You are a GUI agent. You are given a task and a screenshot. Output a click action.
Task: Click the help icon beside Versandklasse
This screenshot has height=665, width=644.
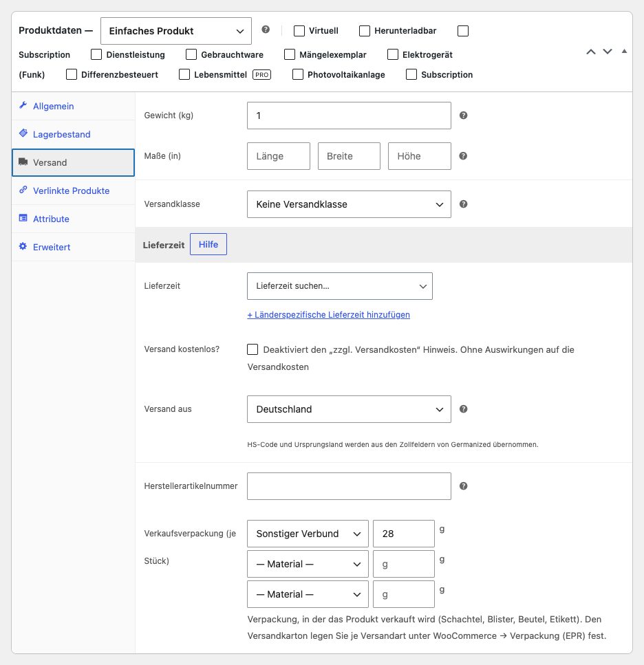[x=463, y=204]
